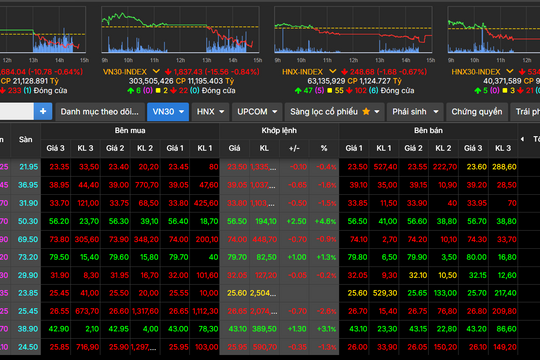
Task: Click the % column header
Action: coord(324,148)
